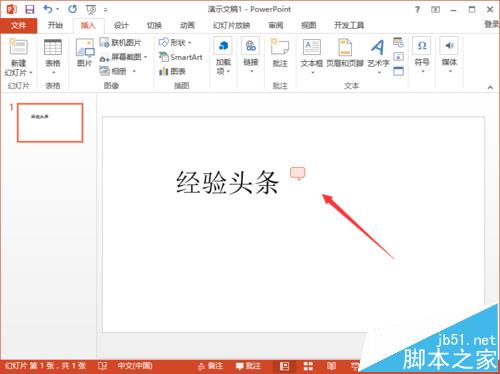
Task: Insert a picture with the 图片 icon
Action: point(85,53)
